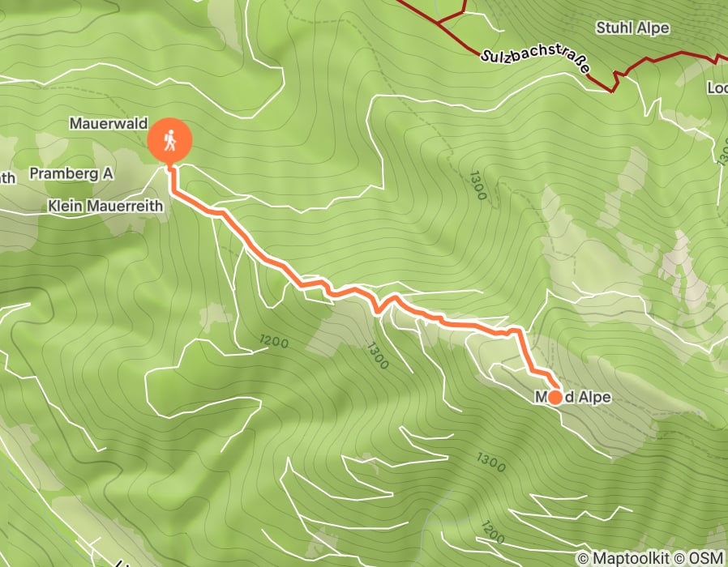Click the partially visible Loc label
Viewport: 728px width, 567px height.
tap(717, 87)
